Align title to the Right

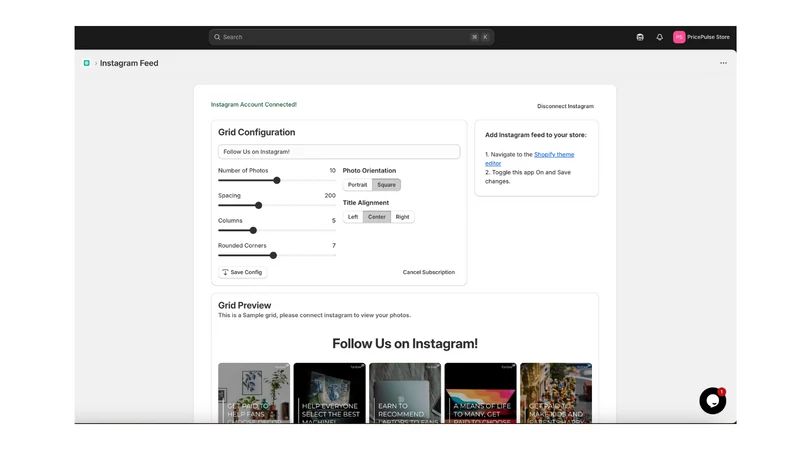[x=403, y=217]
